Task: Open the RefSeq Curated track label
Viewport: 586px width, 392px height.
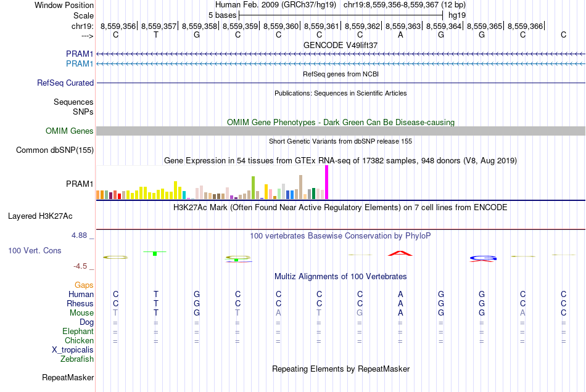Action: coord(65,83)
